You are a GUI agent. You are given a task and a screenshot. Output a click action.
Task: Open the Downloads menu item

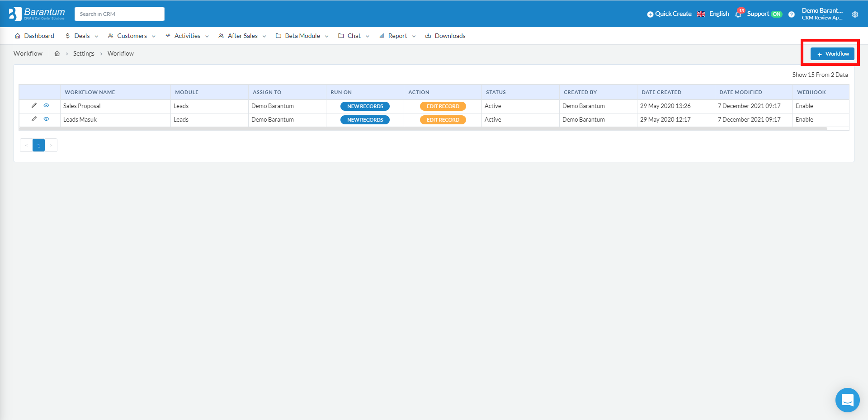[x=445, y=36]
